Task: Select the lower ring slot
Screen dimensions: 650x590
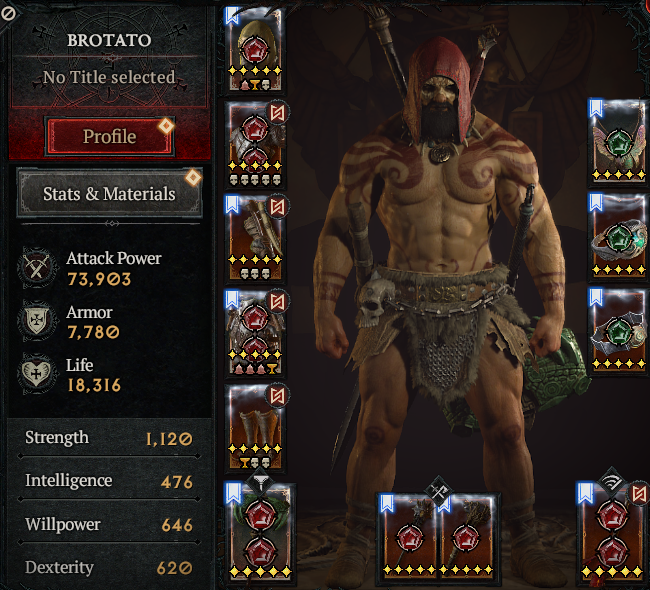Action: [x=618, y=330]
